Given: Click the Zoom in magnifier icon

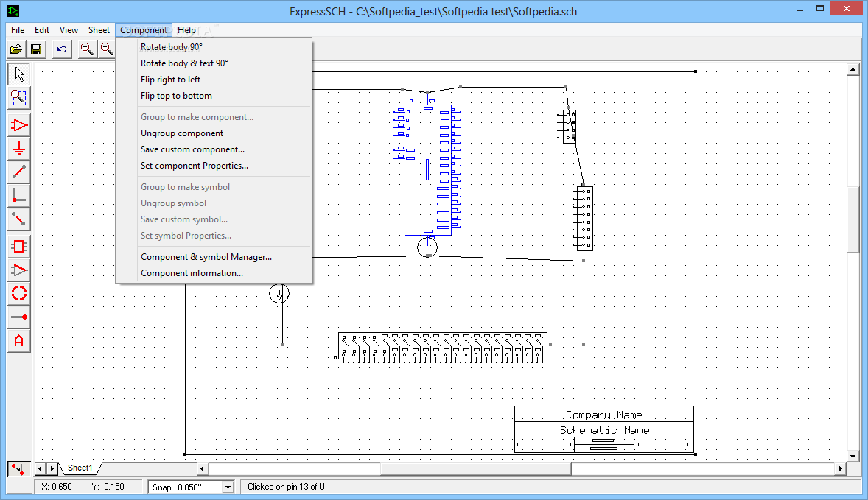Looking at the screenshot, I should 87,49.
